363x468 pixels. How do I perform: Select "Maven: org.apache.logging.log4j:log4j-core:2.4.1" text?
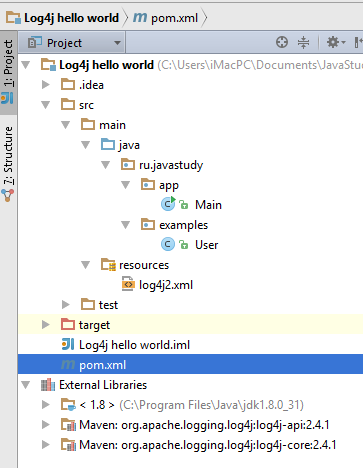[208, 445]
